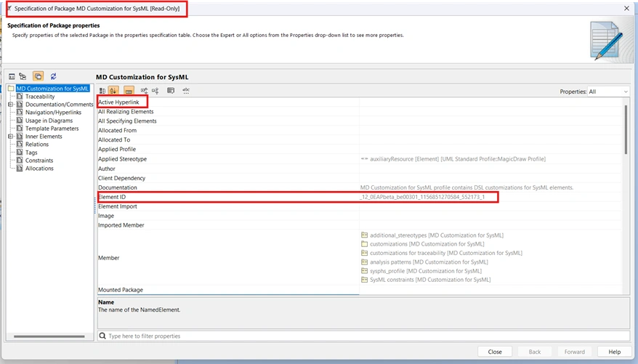Image resolution: width=638 pixels, height=364 pixels.
Task: Expand the Documentation/Comments tree node
Action: tap(11, 105)
